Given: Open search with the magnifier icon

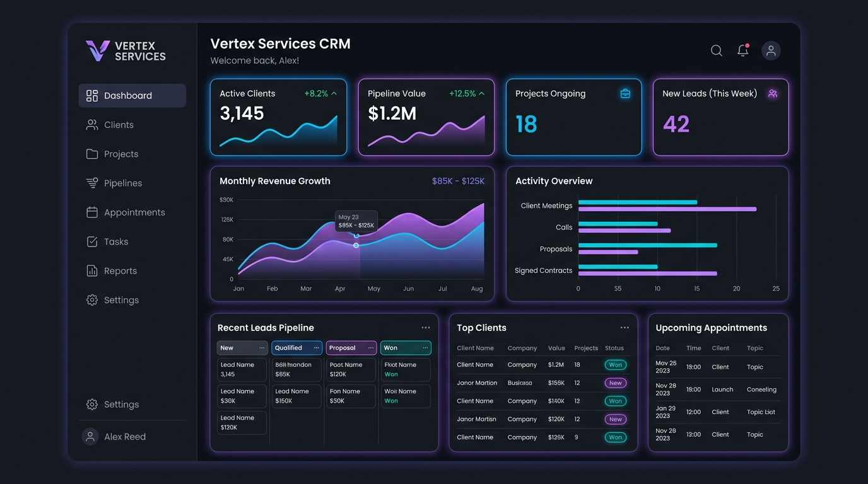Looking at the screenshot, I should pyautogui.click(x=717, y=50).
